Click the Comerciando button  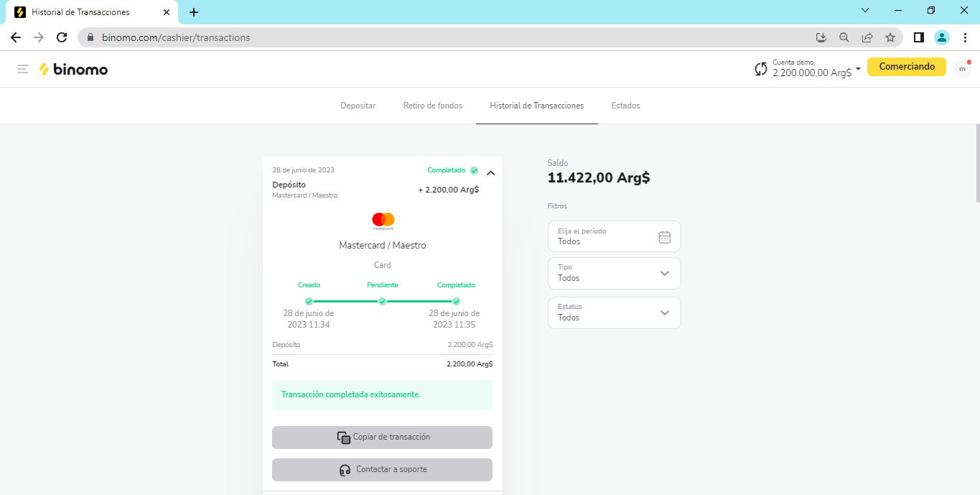(x=907, y=67)
